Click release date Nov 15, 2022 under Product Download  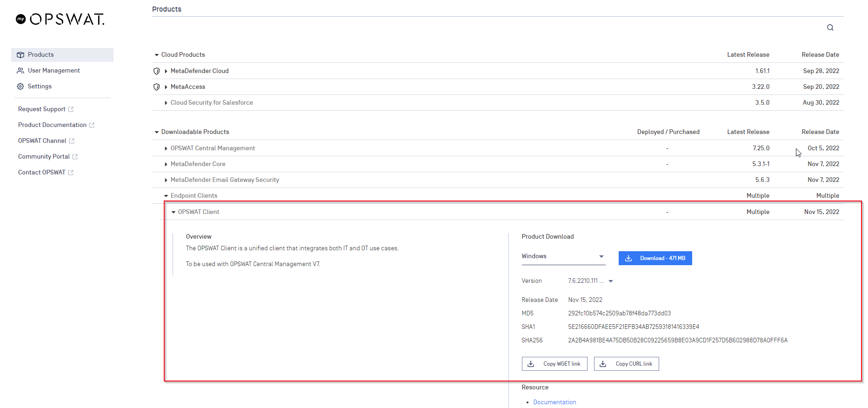pyautogui.click(x=585, y=300)
